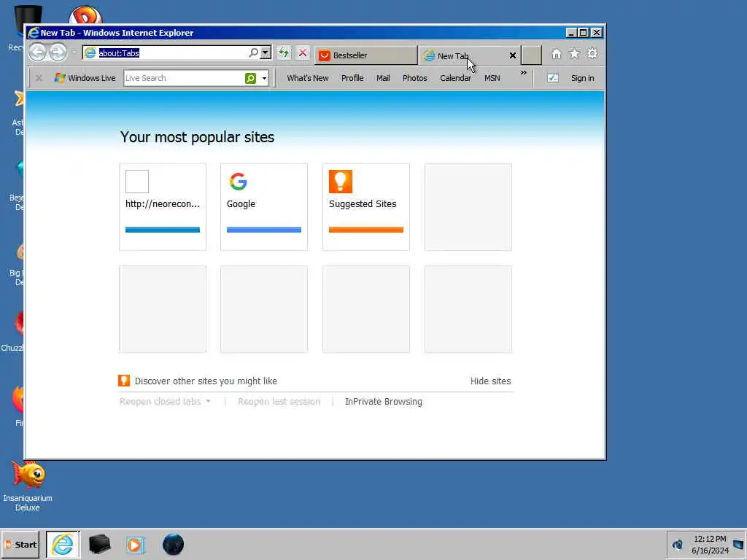Open MSN in the Windows Live toolbar
Image resolution: width=747 pixels, height=560 pixels.
pyautogui.click(x=492, y=77)
